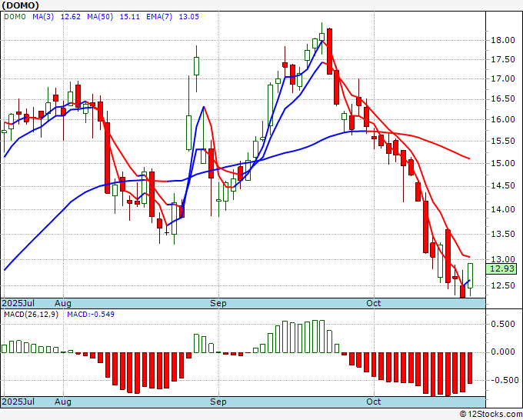Click the 17.50 price axis label

pyautogui.click(x=503, y=60)
